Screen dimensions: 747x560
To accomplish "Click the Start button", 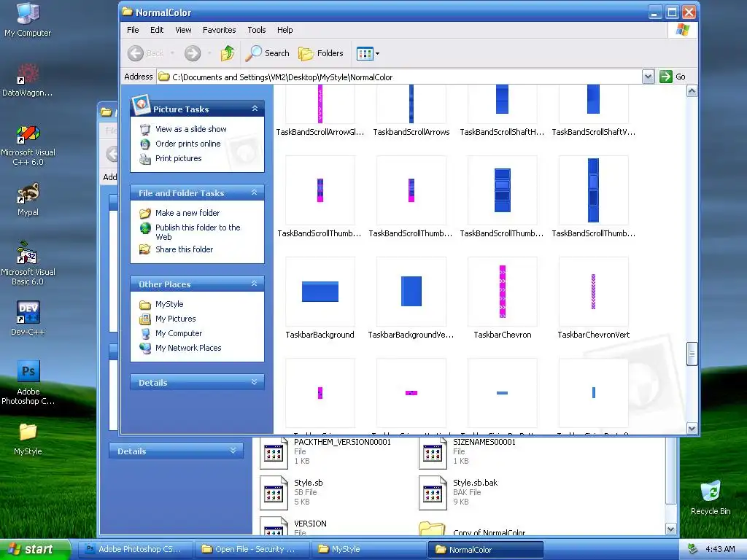I will (35, 549).
